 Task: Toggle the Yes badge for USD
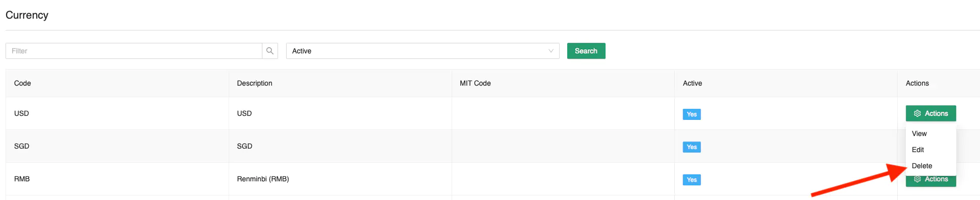pyautogui.click(x=692, y=114)
